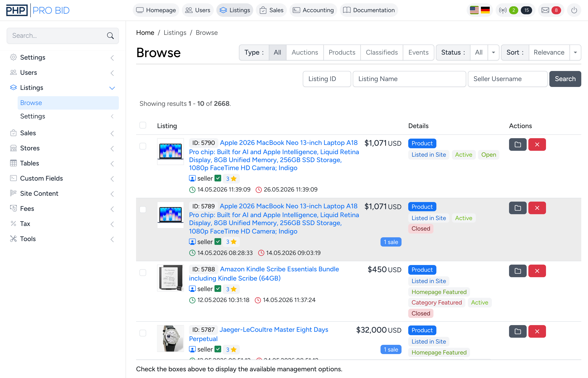Click seller user icon on listing 5789

click(x=192, y=242)
